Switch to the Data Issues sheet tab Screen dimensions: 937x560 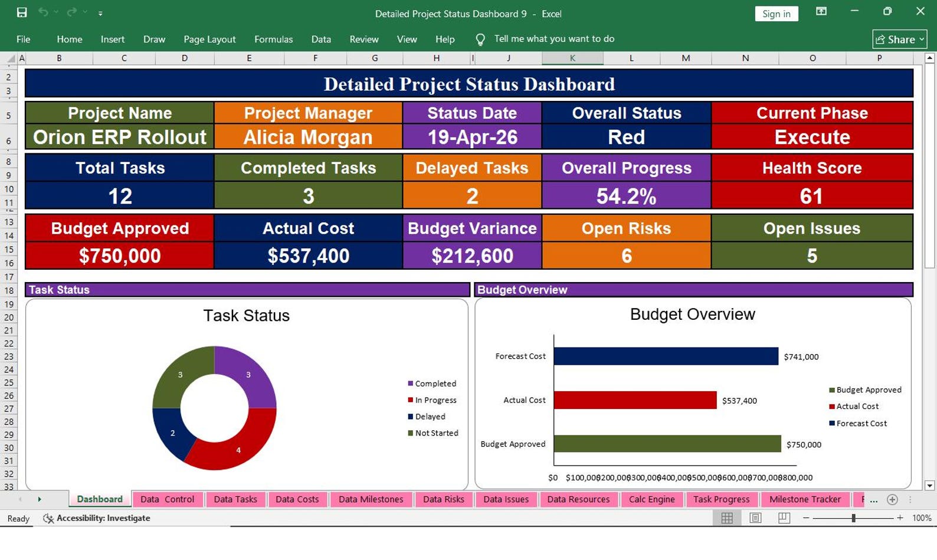(x=506, y=499)
